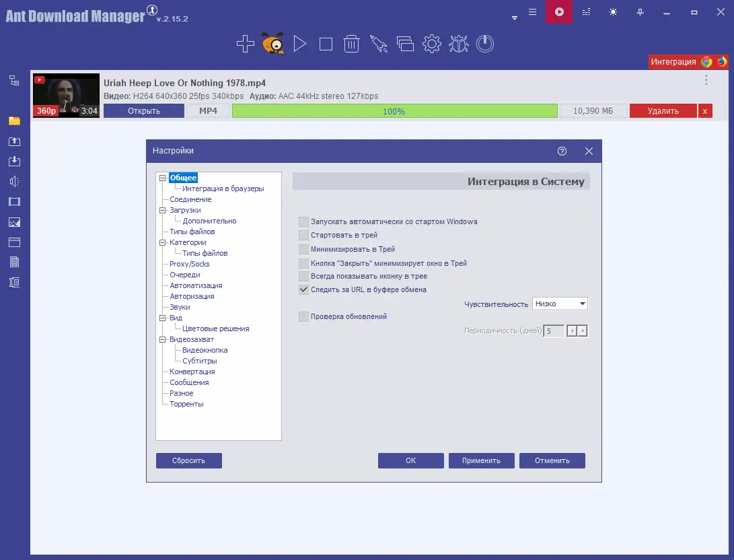This screenshot has width=734, height=560.
Task: Click the red Удалить button
Action: (x=663, y=111)
